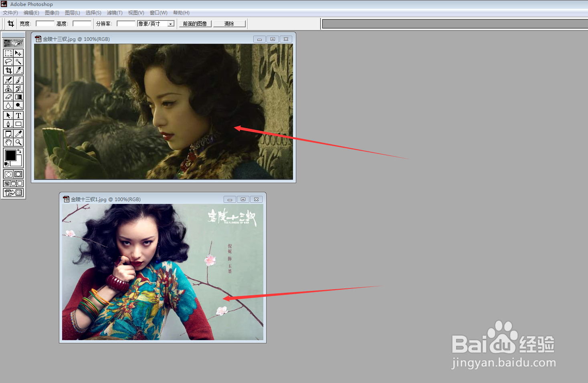Select the Gradient tool
The height and width of the screenshot is (383, 588).
pyautogui.click(x=18, y=97)
